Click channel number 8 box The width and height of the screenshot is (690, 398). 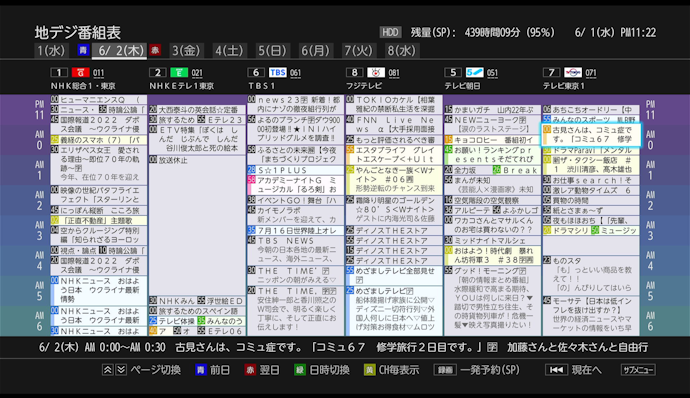pos(354,72)
